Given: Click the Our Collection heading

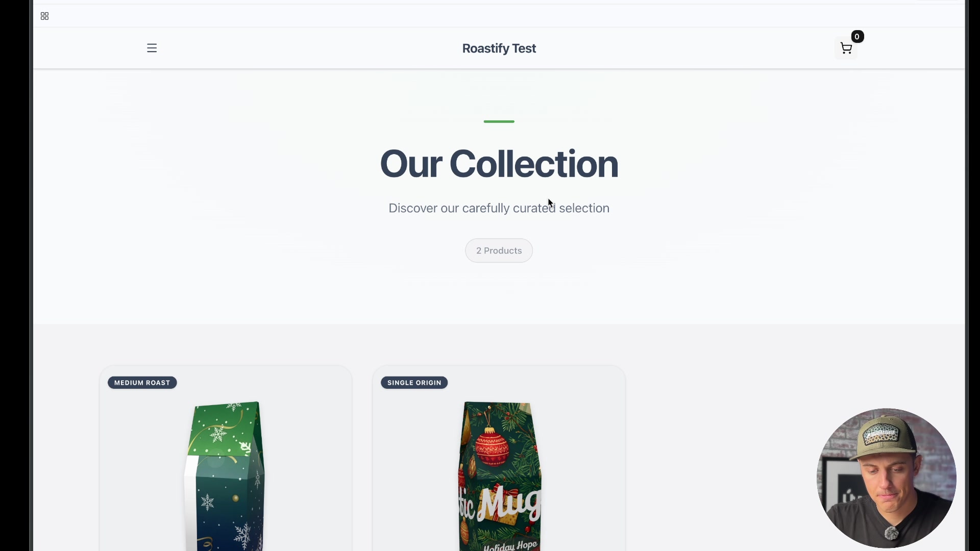Looking at the screenshot, I should 499,164.
